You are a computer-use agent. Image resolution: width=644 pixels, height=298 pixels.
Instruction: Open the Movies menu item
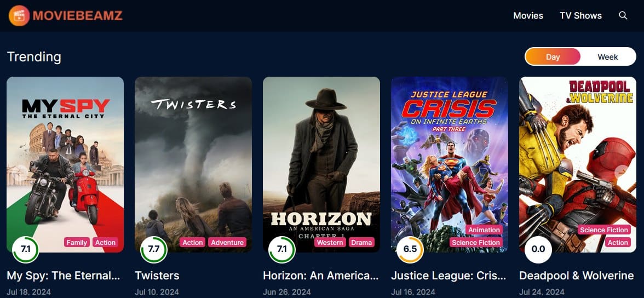tap(528, 16)
